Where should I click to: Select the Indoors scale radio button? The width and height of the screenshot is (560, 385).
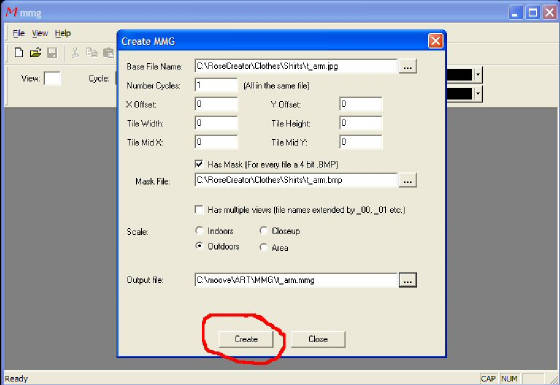199,231
